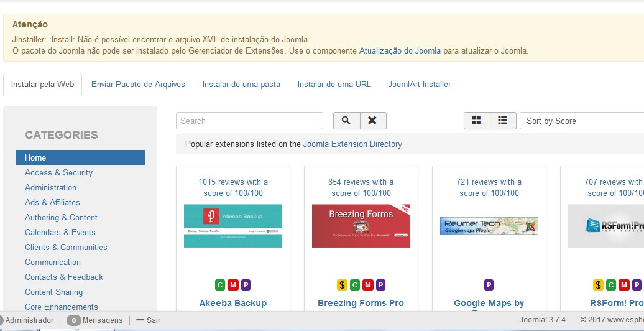The height and width of the screenshot is (331, 644).
Task: Select the Ads & Affiliates category
Action: pos(52,202)
